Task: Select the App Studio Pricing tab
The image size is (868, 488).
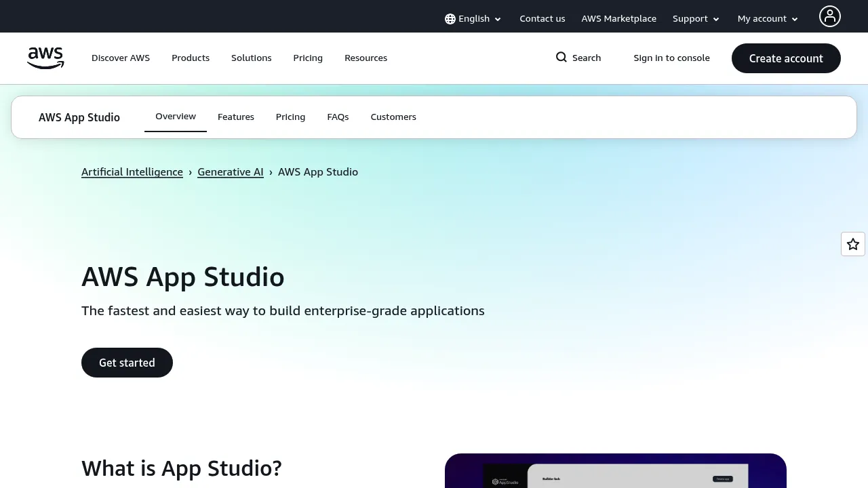Action: [x=291, y=117]
